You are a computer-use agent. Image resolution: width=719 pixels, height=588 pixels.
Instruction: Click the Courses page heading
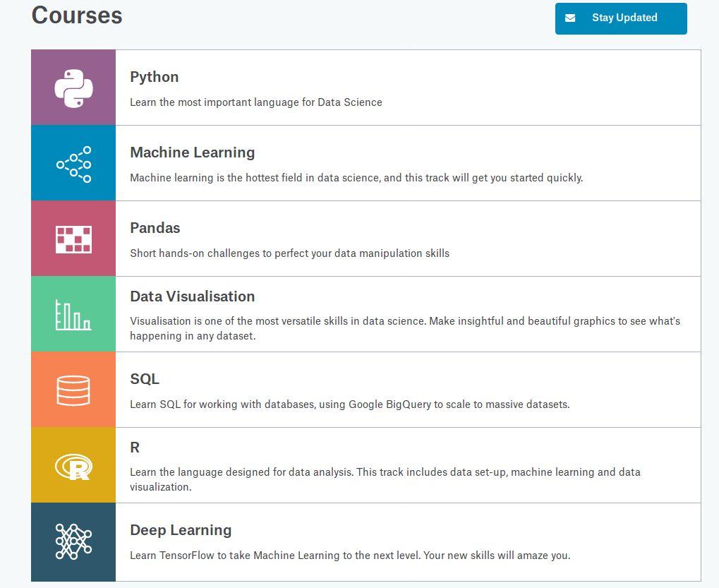[77, 15]
